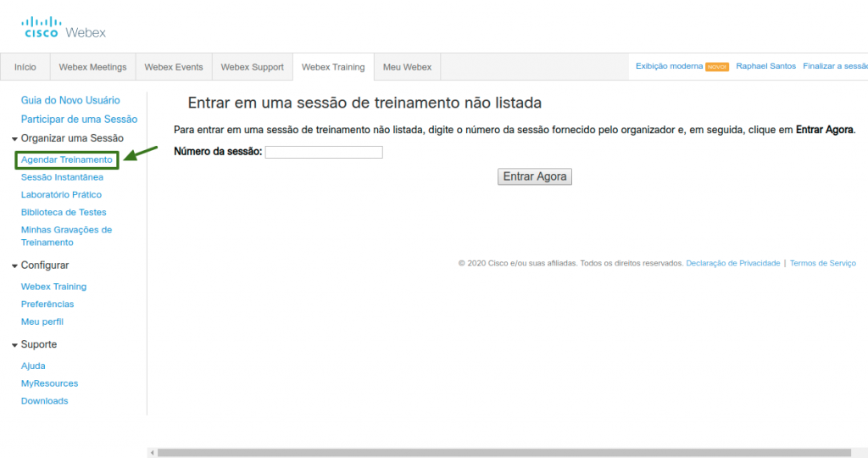Click the orange NOVO! badge

[717, 67]
